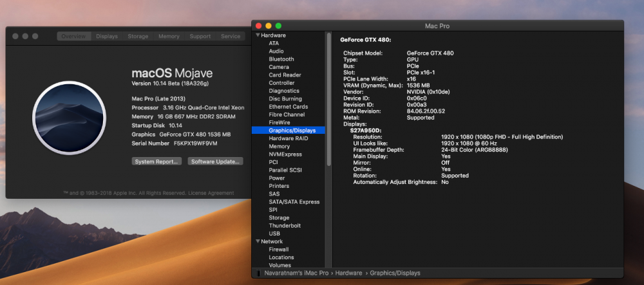The width and height of the screenshot is (644, 285).
Task: Click Navaratnam's iMac Pro in path bar
Action: 298,273
